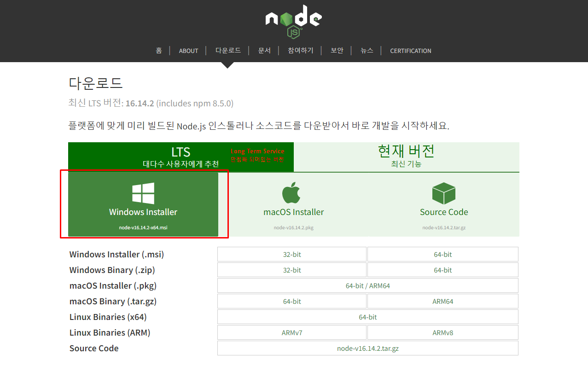Click the Windows Binary (.zip) row label
This screenshot has height=366, width=588.
[x=112, y=270]
